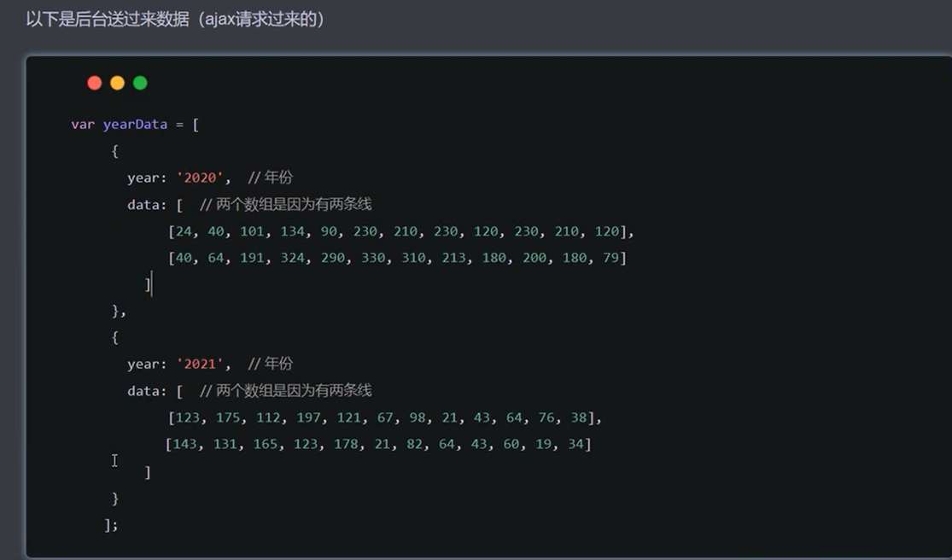Click the closing '];' of yearData
The image size is (952, 560).
click(x=111, y=524)
